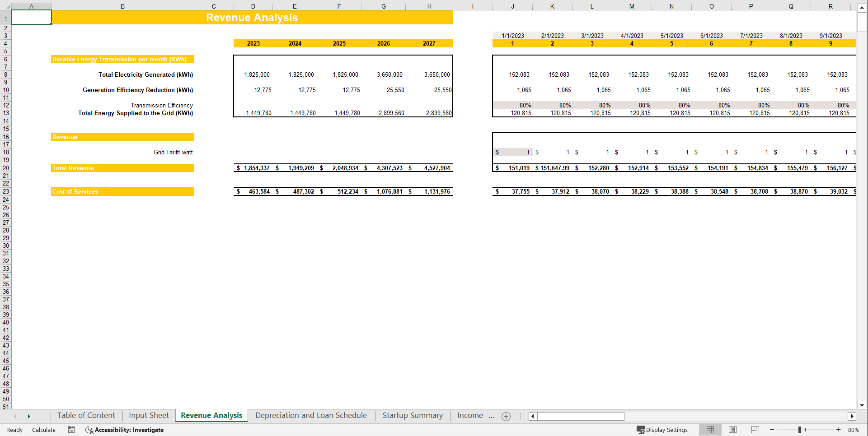Zoom in using the plus icon

pos(838,430)
